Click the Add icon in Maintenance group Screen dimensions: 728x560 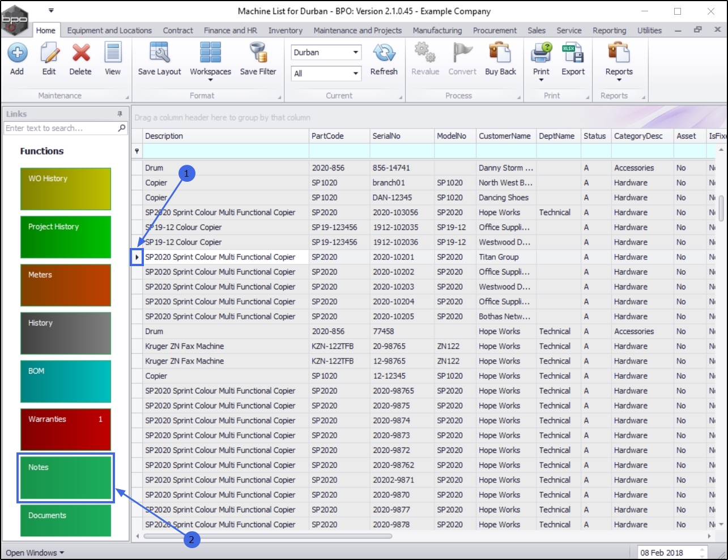[17, 54]
